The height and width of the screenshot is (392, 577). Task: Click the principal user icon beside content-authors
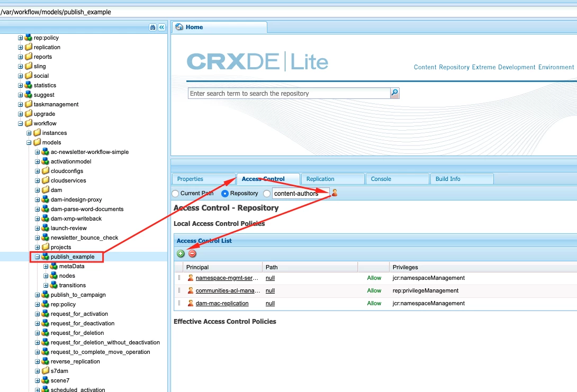[x=335, y=193]
